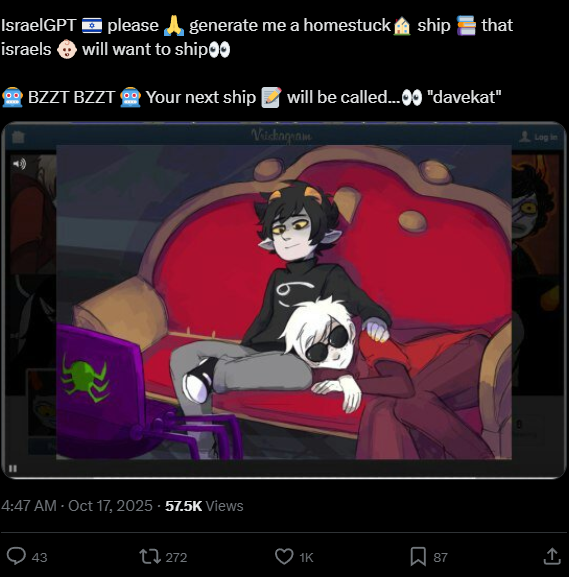Click the Israel flag emoji after IsraelGPT
The height and width of the screenshot is (577, 569).
92,26
